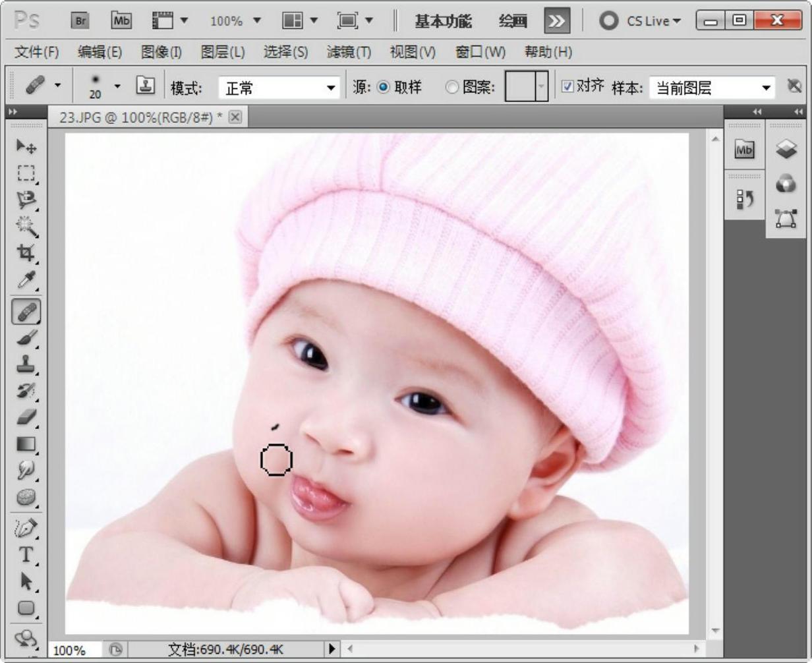Open the 图像(I) menu
This screenshot has height=663, width=812.
(161, 51)
